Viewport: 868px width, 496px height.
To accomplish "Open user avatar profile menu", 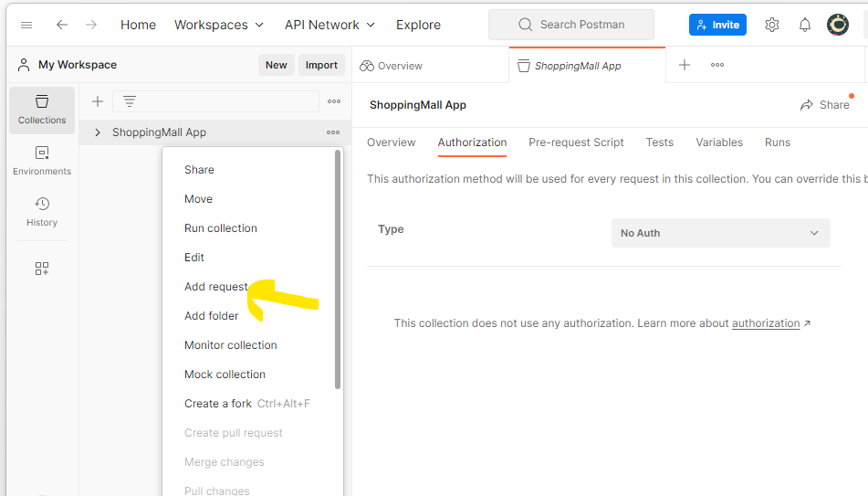I will pos(838,25).
